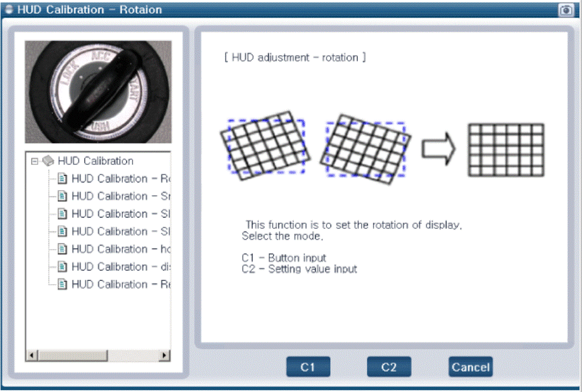Click the camera screenshot icon in the title bar

pyautogui.click(x=566, y=10)
